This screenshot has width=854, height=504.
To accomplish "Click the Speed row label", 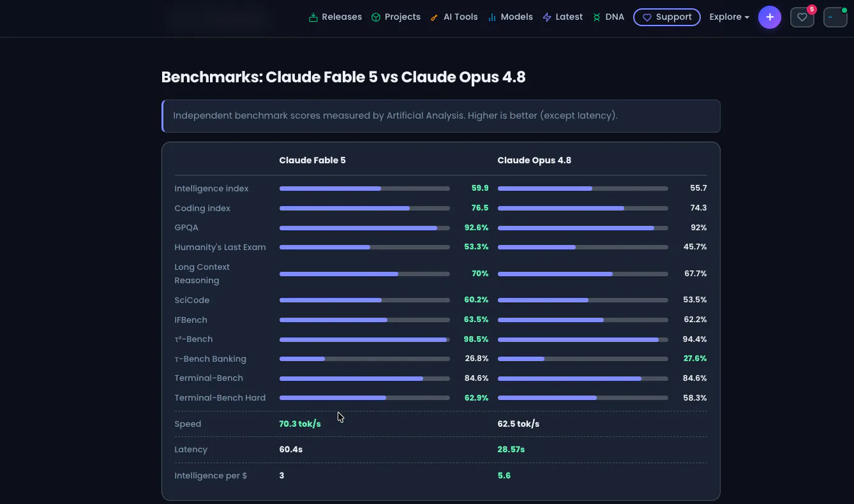I will click(x=188, y=424).
